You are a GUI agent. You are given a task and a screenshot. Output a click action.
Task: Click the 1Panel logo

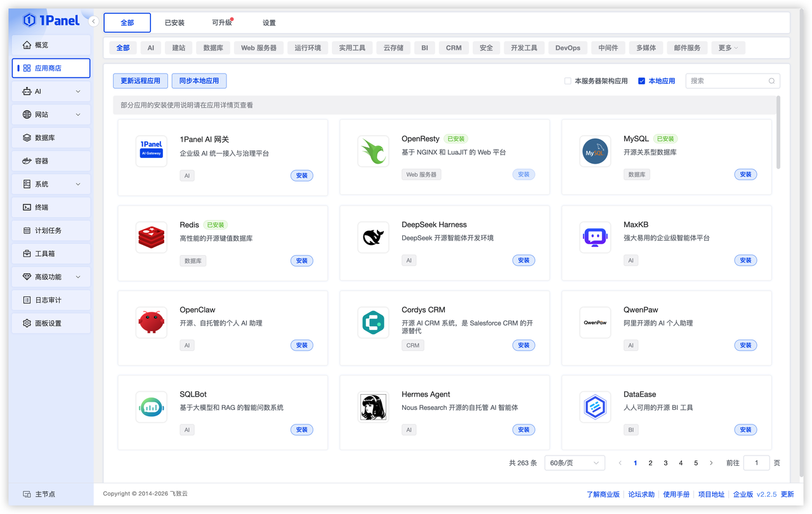point(51,20)
